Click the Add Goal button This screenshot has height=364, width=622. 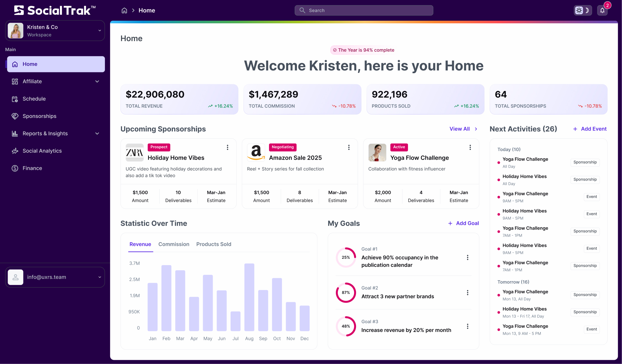(463, 223)
